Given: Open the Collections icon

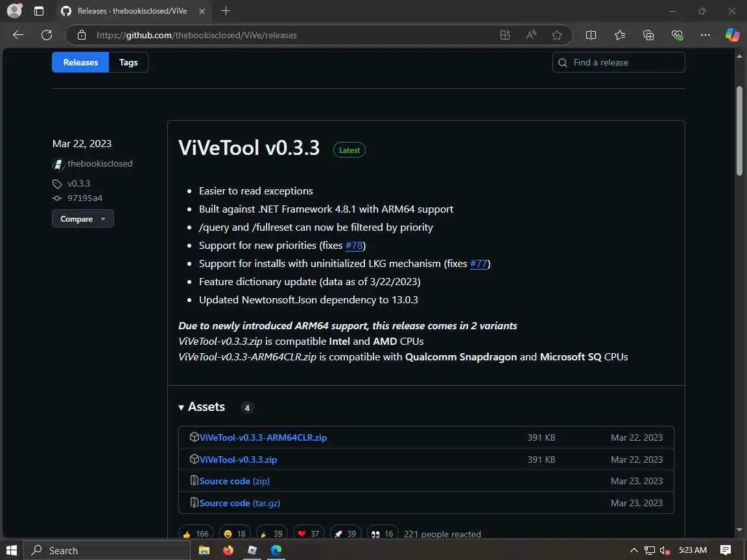Looking at the screenshot, I should pos(648,35).
